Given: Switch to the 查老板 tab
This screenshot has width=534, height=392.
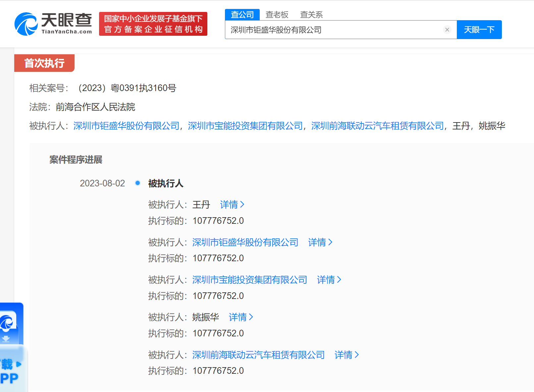Looking at the screenshot, I should tap(277, 15).
